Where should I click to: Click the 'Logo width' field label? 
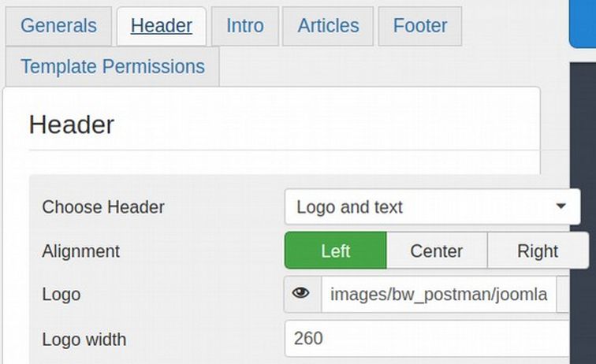tap(84, 340)
